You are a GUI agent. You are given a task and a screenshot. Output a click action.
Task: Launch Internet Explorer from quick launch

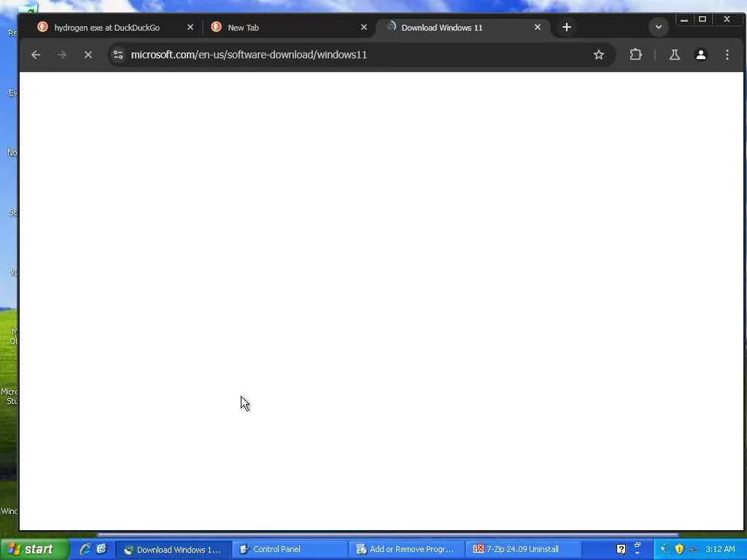[86, 549]
